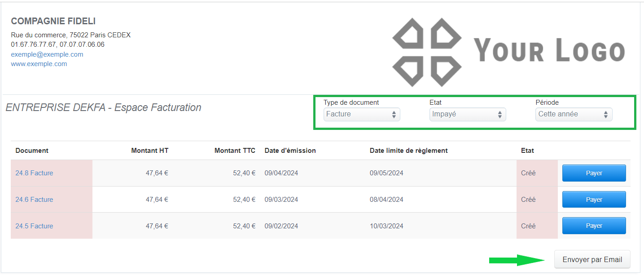644x276 pixels.
Task: Select due date 09/05/2024
Action: tap(386, 173)
